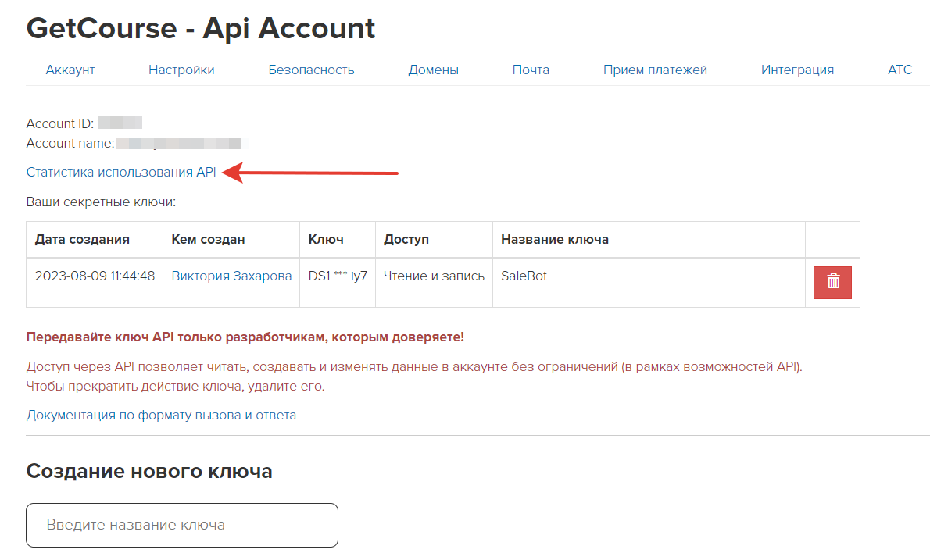Open the АТС tab

tap(900, 70)
